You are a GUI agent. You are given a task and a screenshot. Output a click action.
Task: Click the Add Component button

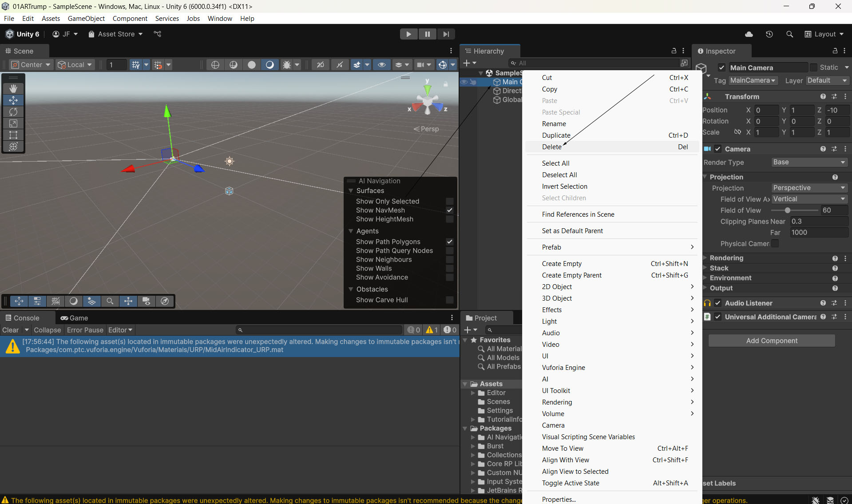pyautogui.click(x=772, y=341)
